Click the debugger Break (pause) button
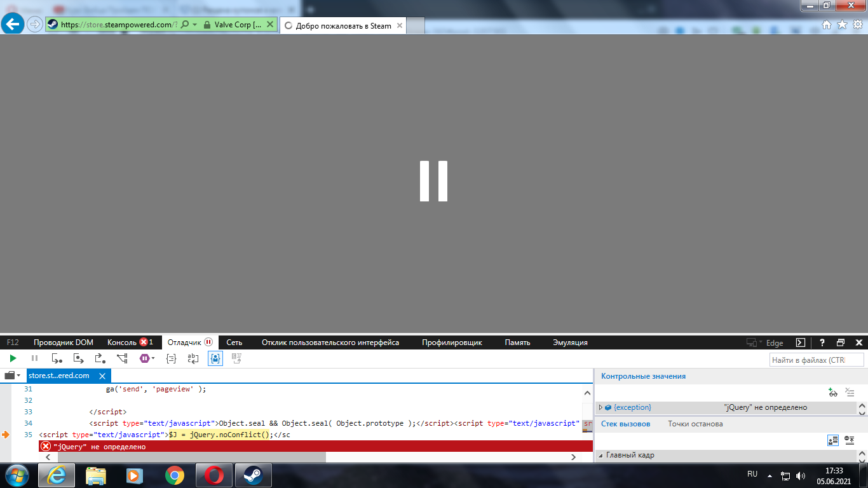The image size is (868, 488). coord(34,358)
